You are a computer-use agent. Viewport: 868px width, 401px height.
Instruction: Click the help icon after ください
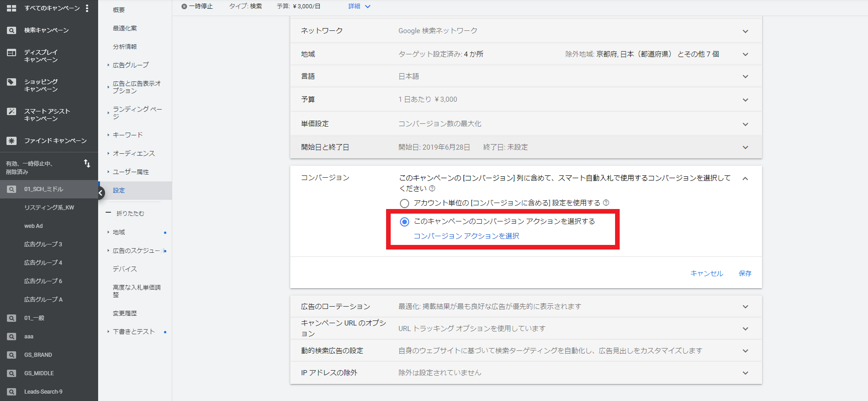pos(432,188)
